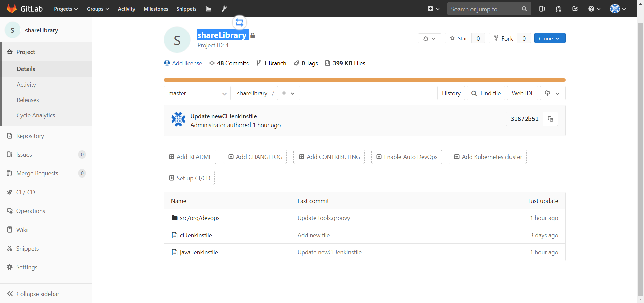This screenshot has height=303, width=644.
Task: Open the 48 Commits link
Action: tap(229, 63)
